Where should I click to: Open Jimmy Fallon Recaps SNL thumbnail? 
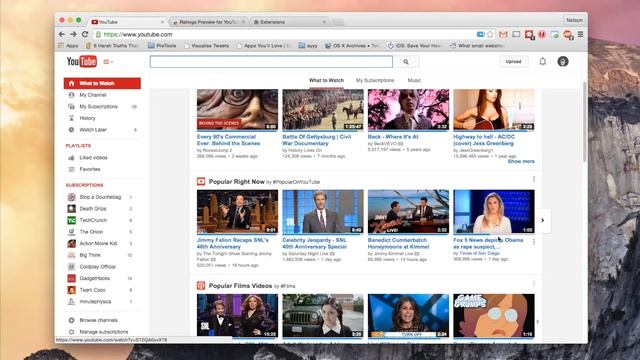237,212
